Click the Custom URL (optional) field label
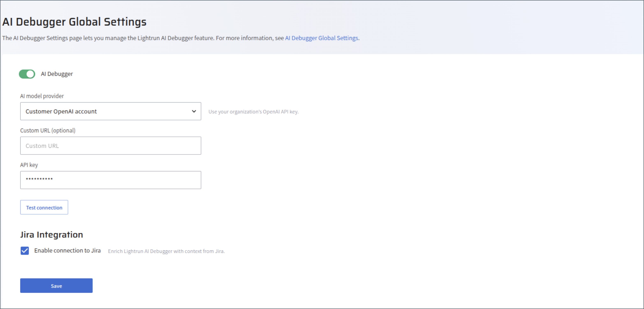 point(47,130)
